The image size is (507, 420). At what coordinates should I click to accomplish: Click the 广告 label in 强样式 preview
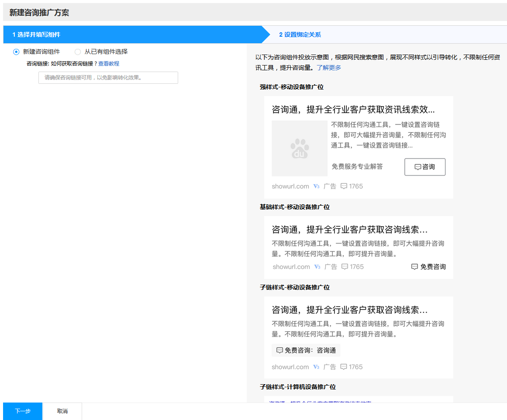[330, 186]
